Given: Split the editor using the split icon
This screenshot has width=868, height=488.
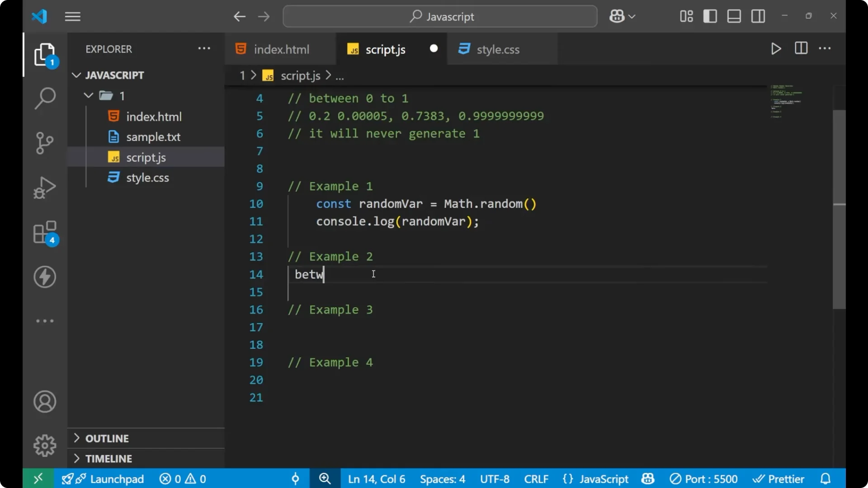Looking at the screenshot, I should pyautogui.click(x=801, y=48).
